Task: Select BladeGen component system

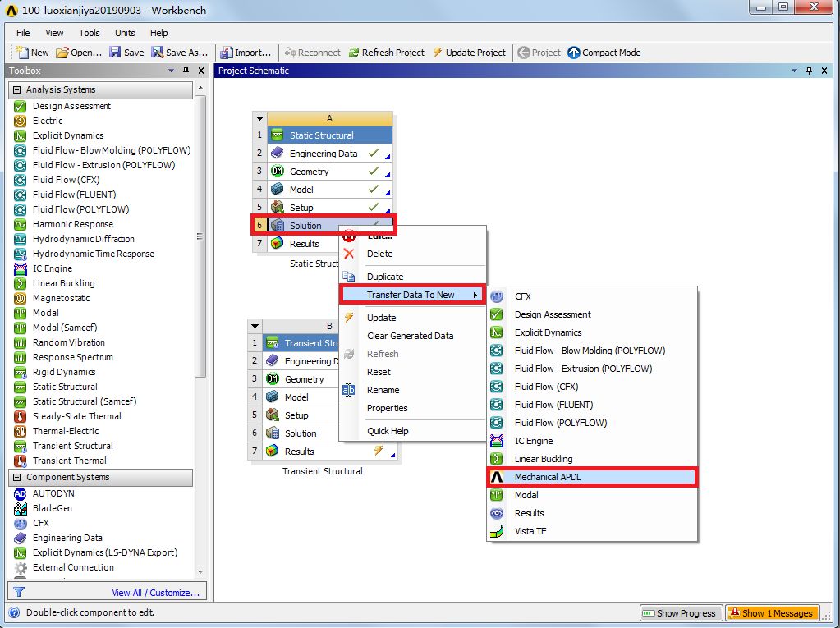Action: tap(52, 508)
